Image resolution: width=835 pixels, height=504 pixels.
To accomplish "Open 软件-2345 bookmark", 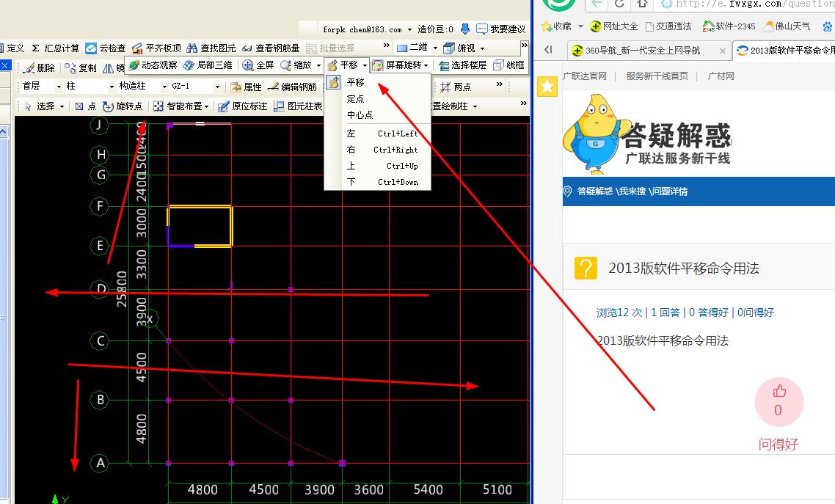I will click(729, 26).
